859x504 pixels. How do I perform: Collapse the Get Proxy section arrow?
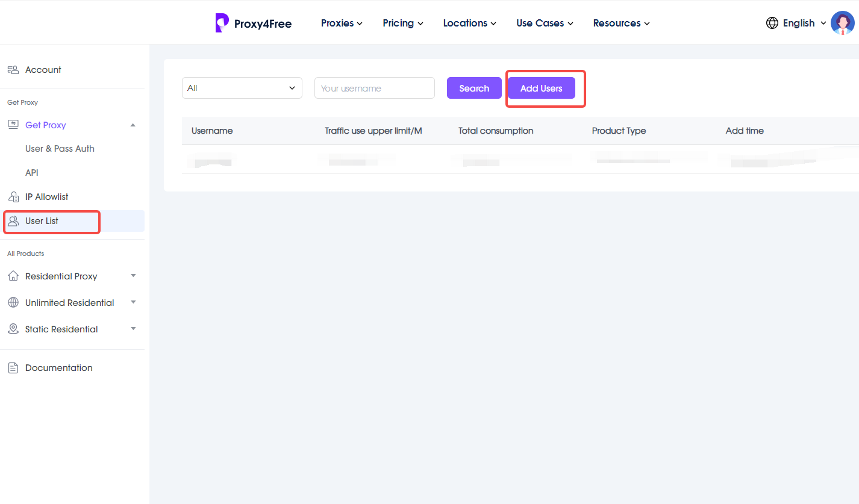[x=133, y=125]
